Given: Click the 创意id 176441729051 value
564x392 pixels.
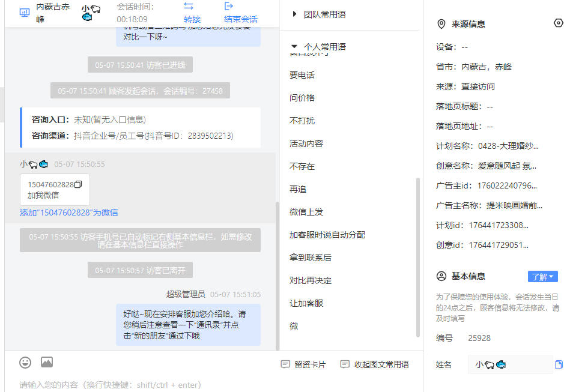Looking at the screenshot, I should [x=499, y=245].
